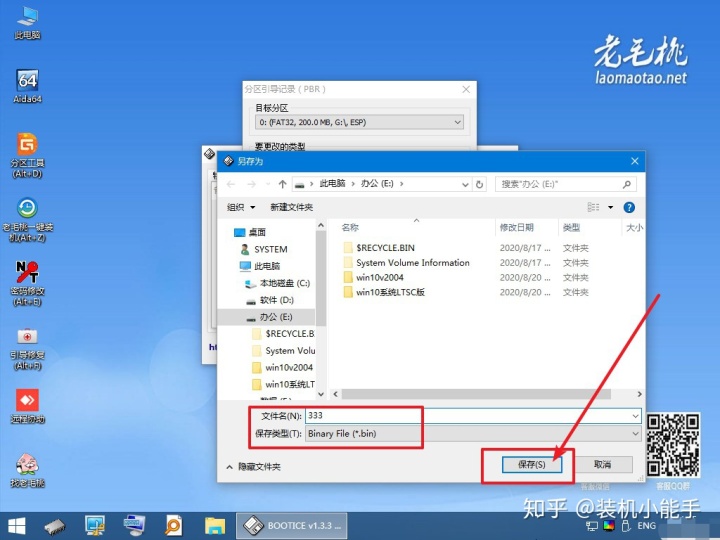Open the view options dropdown arrow

611,208
